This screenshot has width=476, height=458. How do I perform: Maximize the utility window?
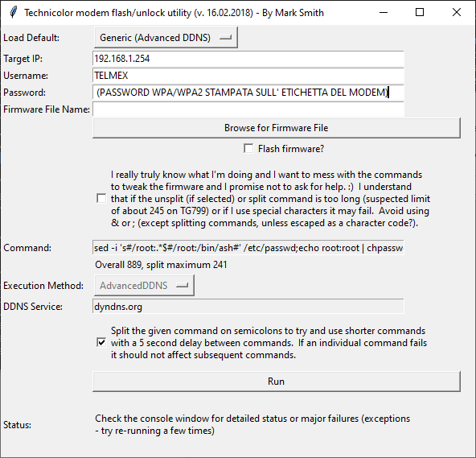(420, 12)
